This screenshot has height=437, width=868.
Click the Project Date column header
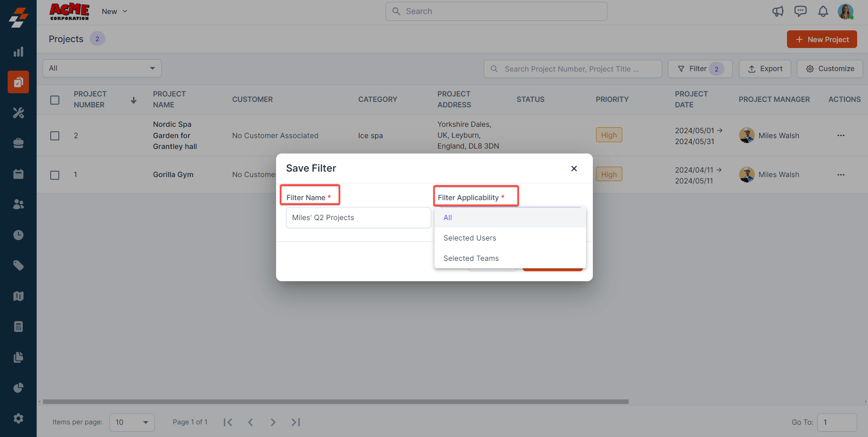click(x=692, y=99)
